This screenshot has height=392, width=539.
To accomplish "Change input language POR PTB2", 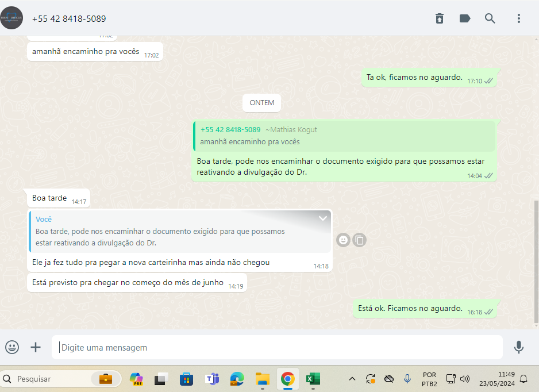I will pos(429,379).
